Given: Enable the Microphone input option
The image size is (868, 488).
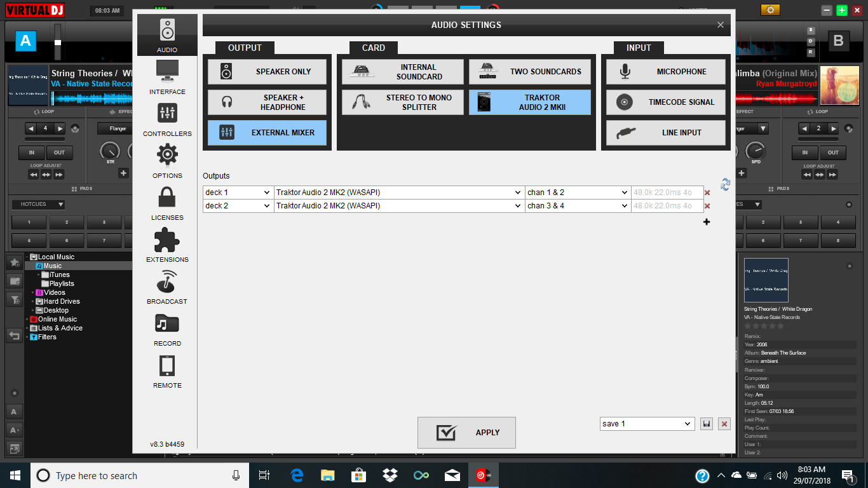Looking at the screenshot, I should coord(666,72).
